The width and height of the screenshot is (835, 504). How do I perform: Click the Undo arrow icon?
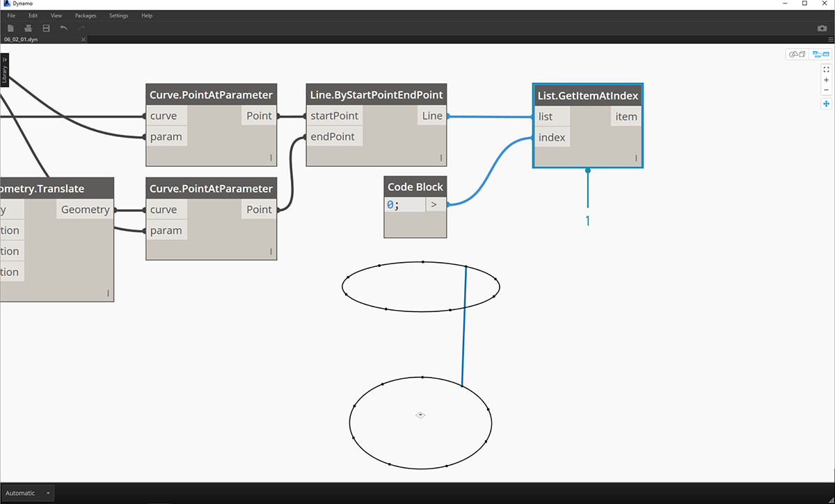64,29
